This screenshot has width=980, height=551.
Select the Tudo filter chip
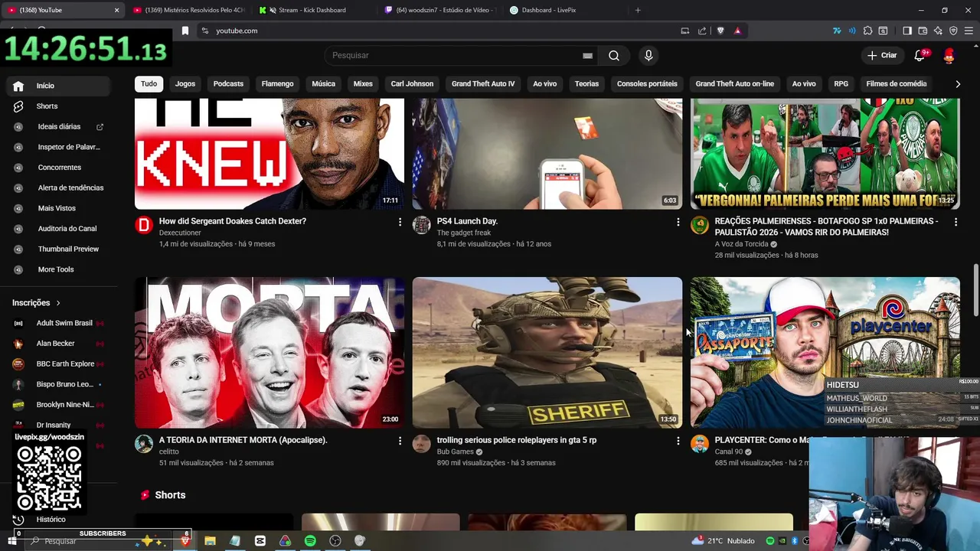pos(149,84)
